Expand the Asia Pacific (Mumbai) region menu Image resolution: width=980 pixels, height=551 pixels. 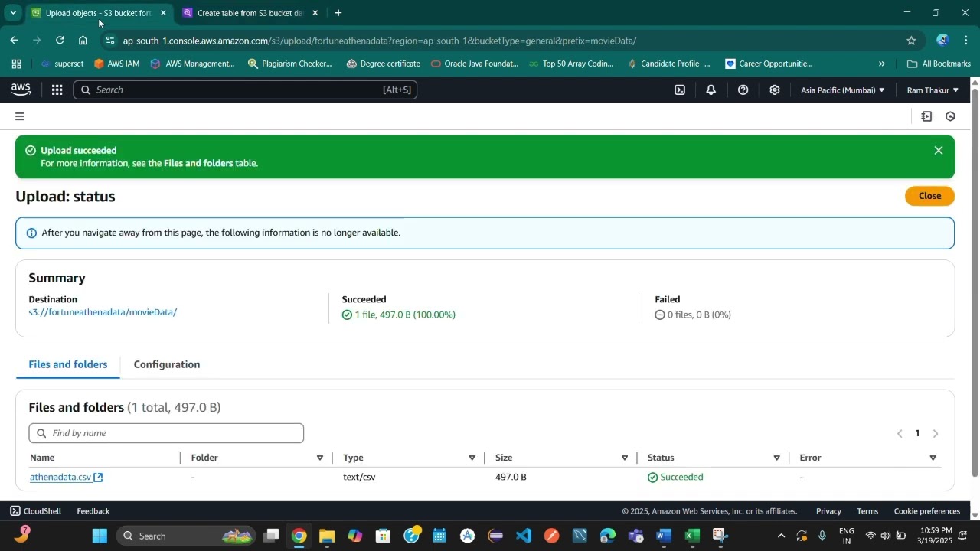[842, 90]
